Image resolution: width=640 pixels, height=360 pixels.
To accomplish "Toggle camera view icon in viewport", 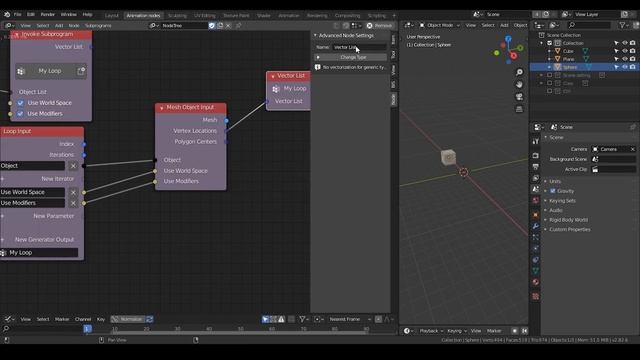I will (x=519, y=97).
